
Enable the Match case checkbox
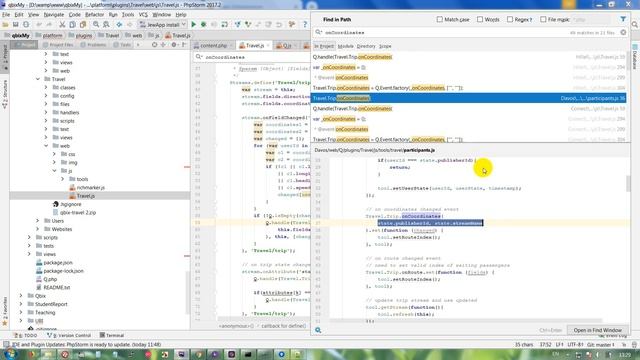pos(440,19)
